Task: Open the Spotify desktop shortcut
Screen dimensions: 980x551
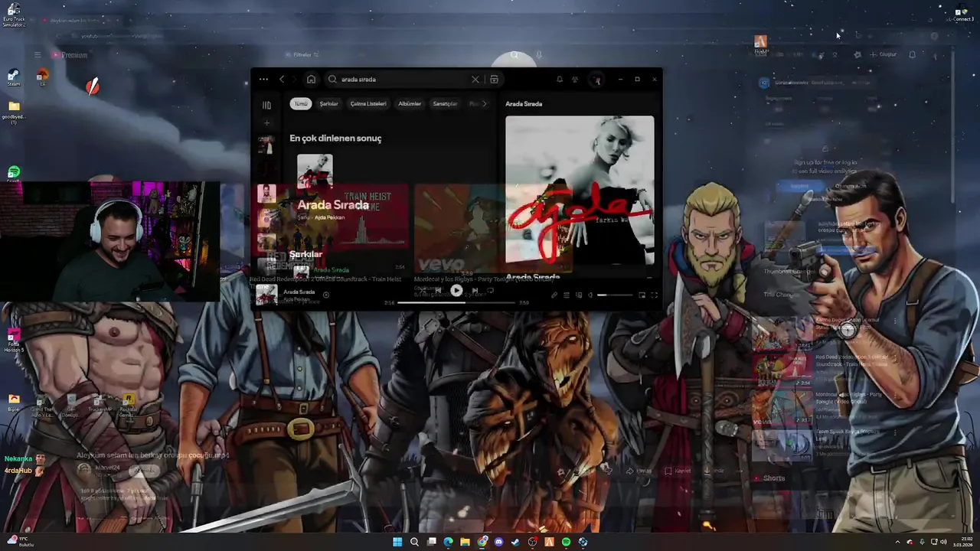Action: [14, 174]
